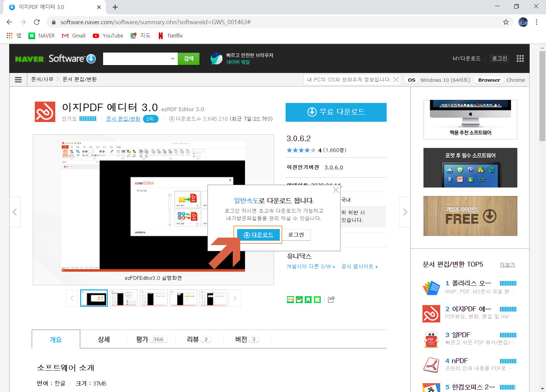Image resolution: width=546 pixels, height=392 pixels.
Task: Switch to the 버전 3 tab
Action: [247, 339]
